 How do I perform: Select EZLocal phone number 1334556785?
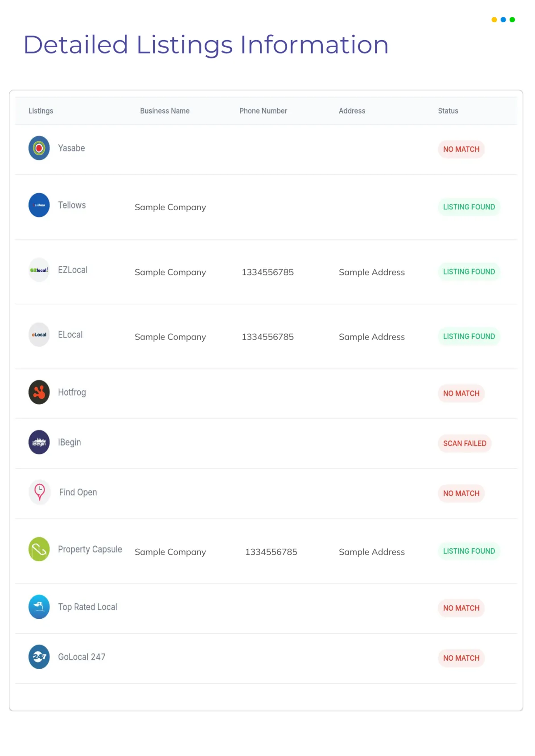(x=267, y=272)
